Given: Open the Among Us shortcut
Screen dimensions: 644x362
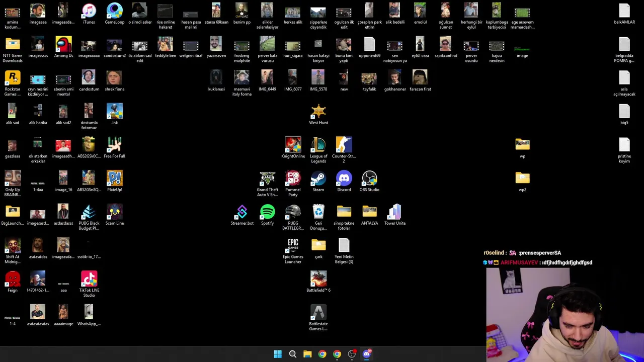Looking at the screenshot, I should (x=63, y=48).
